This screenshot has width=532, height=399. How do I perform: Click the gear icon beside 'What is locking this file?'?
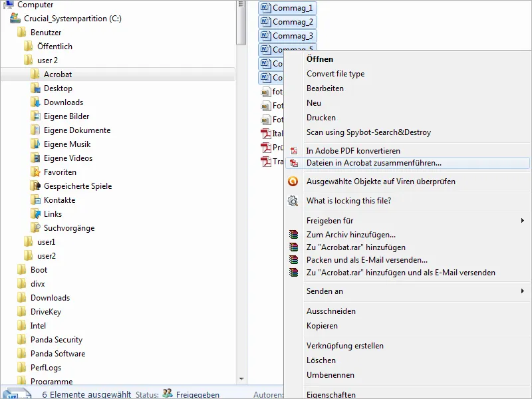point(293,201)
